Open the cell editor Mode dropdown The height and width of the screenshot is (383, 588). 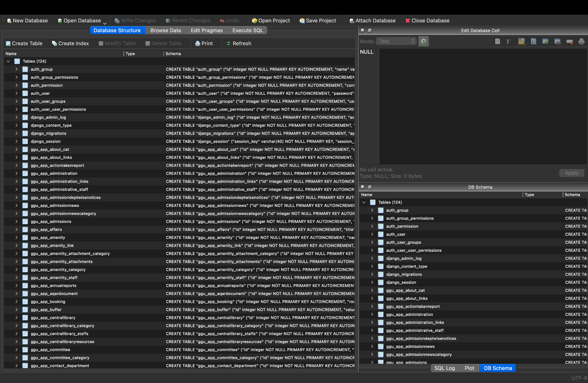pos(396,41)
